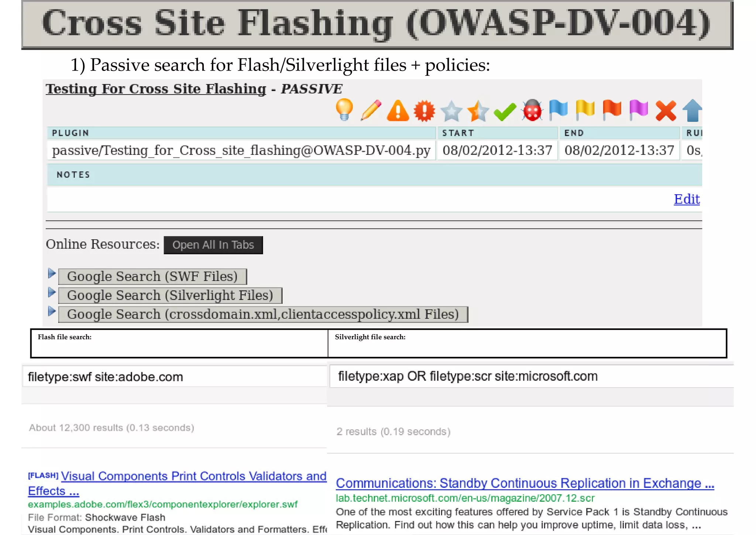Click the examples.adobe.com explorer.swf URL

[x=163, y=504]
